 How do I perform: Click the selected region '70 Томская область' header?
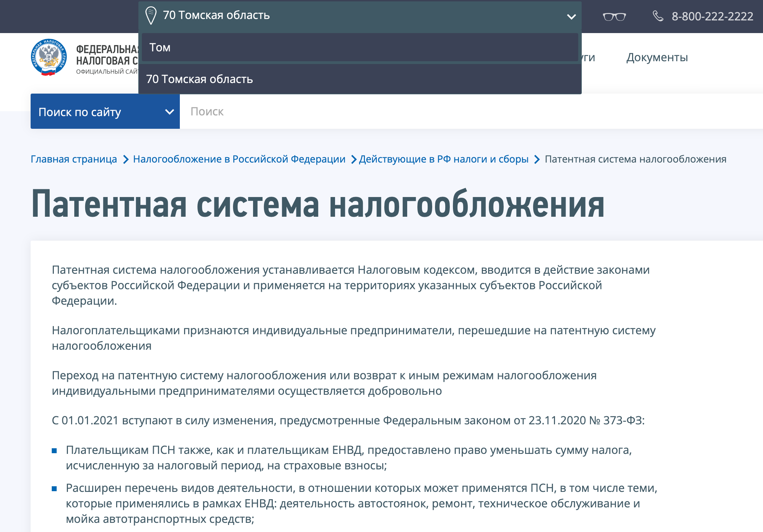click(x=360, y=16)
